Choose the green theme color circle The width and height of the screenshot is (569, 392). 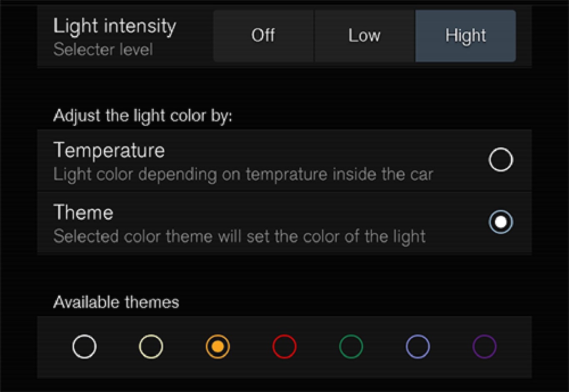351,346
